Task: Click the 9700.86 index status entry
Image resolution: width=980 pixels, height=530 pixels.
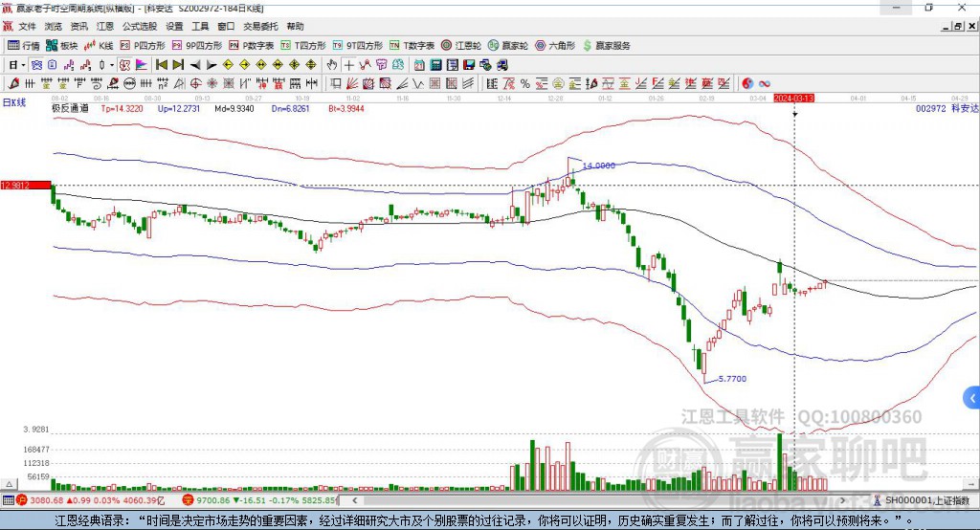Action: click(x=259, y=500)
